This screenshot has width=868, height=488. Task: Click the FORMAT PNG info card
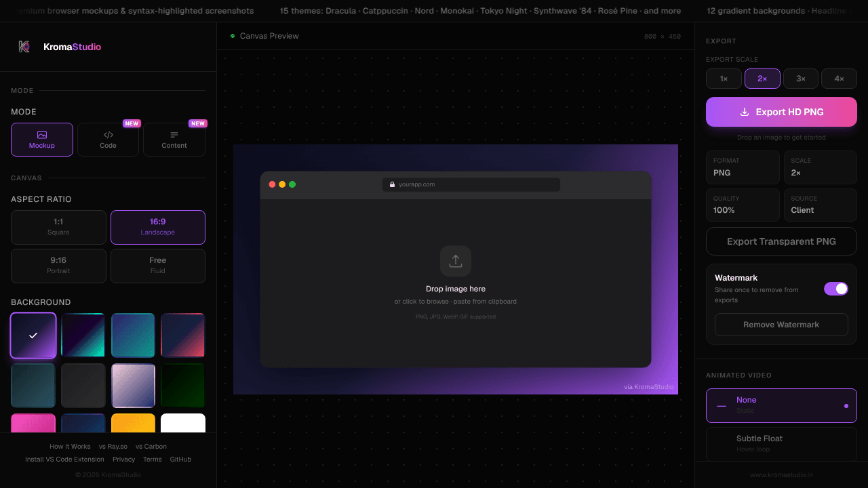(x=743, y=167)
